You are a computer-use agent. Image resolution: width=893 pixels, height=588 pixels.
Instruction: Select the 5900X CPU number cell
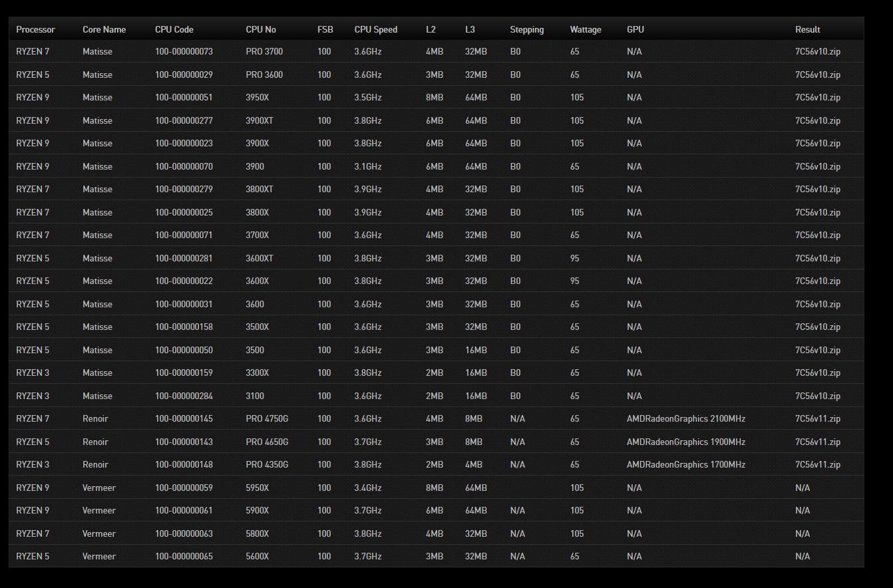click(258, 510)
